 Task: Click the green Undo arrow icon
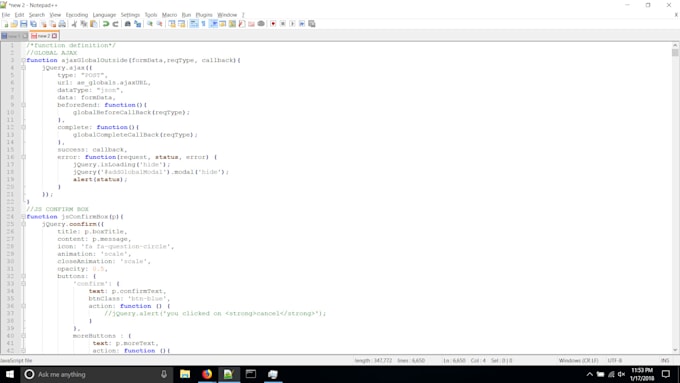[105, 24]
